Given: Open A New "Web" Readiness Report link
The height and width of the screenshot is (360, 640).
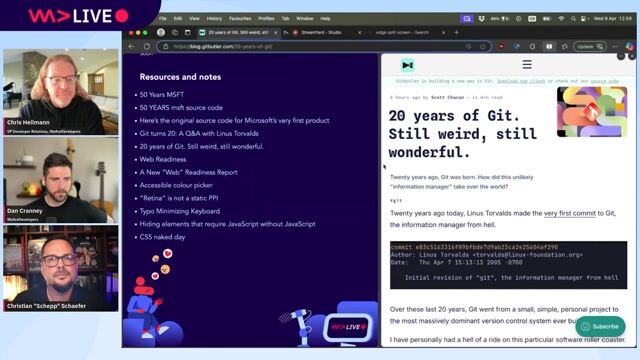Looking at the screenshot, I should tap(189, 173).
